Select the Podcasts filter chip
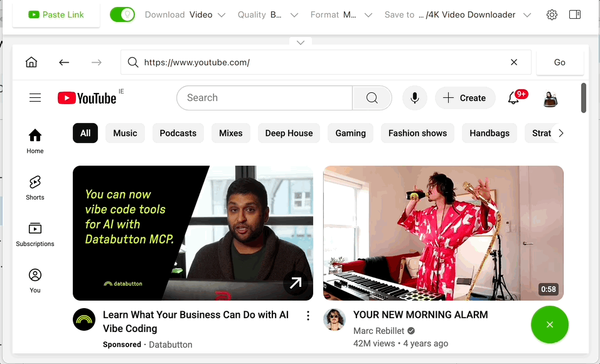Viewport: 600px width, 364px height. (x=178, y=133)
